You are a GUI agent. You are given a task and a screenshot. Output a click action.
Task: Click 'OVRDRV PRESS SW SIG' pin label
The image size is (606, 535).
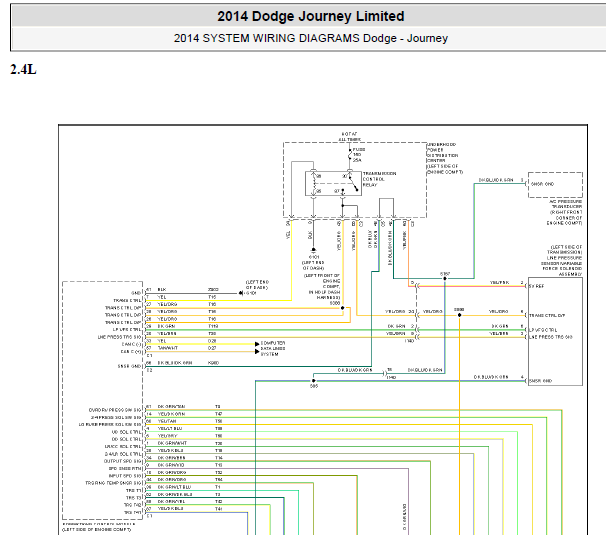click(115, 410)
